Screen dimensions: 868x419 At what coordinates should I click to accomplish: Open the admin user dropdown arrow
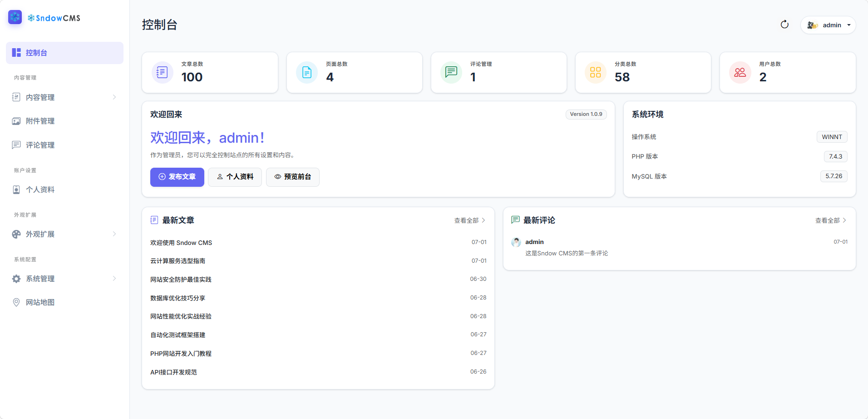click(849, 25)
